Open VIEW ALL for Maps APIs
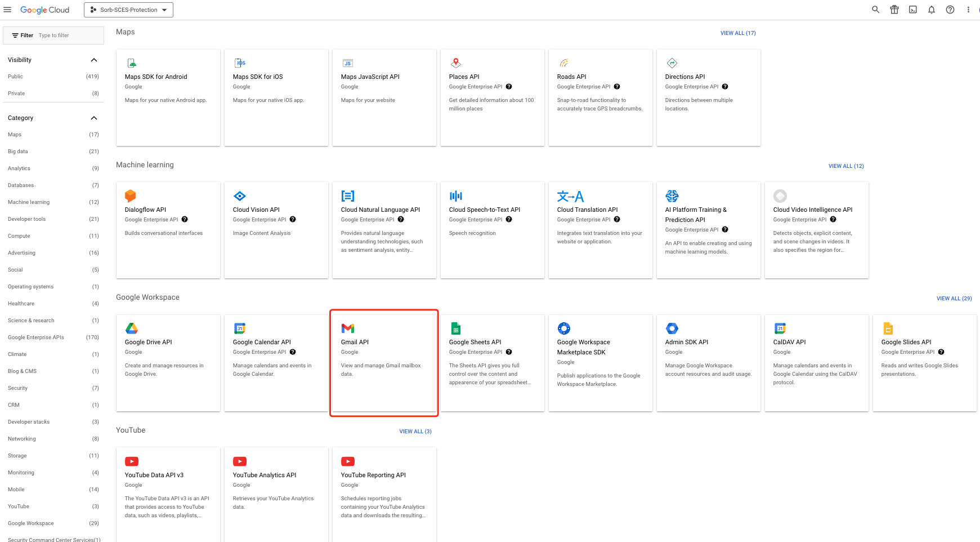The image size is (980, 542). click(x=738, y=33)
